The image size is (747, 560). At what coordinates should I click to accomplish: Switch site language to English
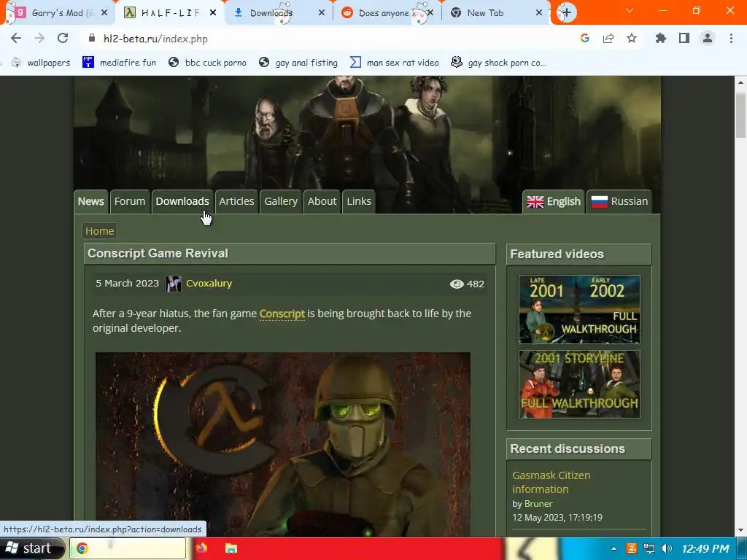(554, 201)
